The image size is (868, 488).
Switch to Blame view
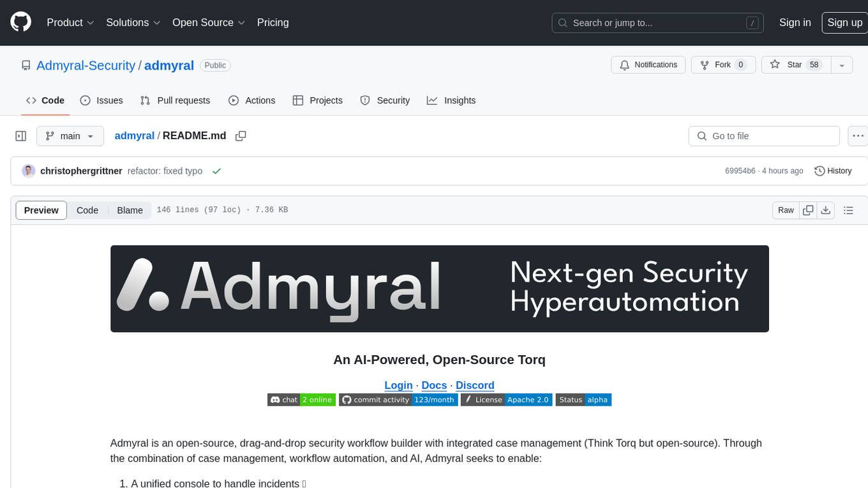click(130, 210)
